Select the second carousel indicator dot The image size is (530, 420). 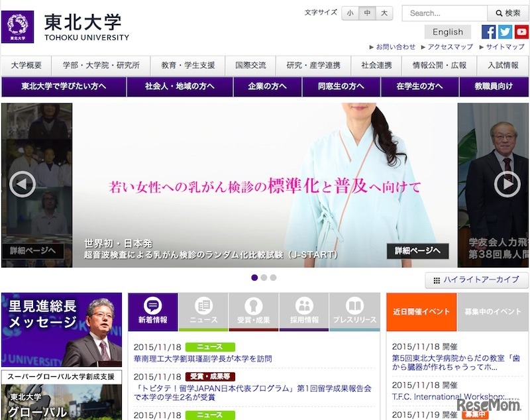click(264, 278)
